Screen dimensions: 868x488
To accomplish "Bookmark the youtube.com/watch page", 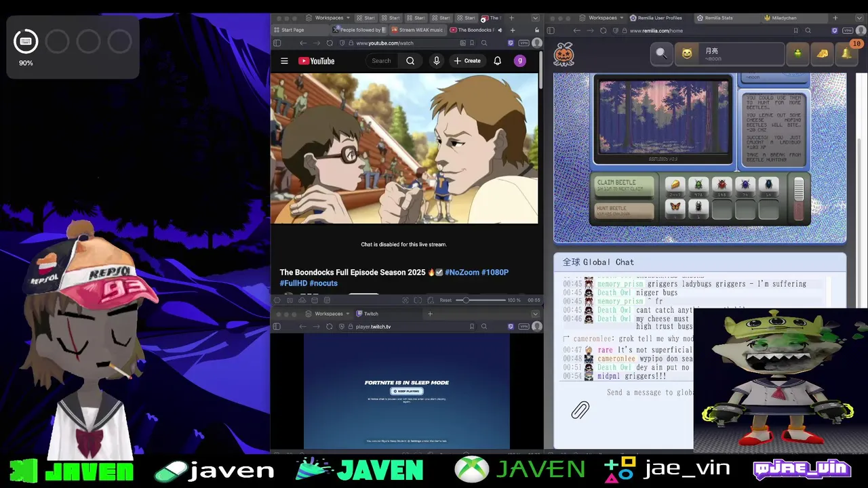I will [x=472, y=43].
